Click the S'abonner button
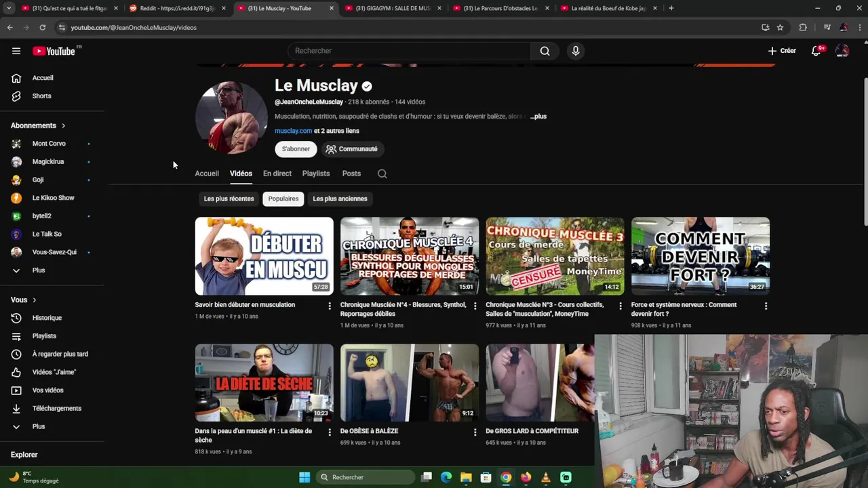This screenshot has width=868, height=488. [296, 149]
